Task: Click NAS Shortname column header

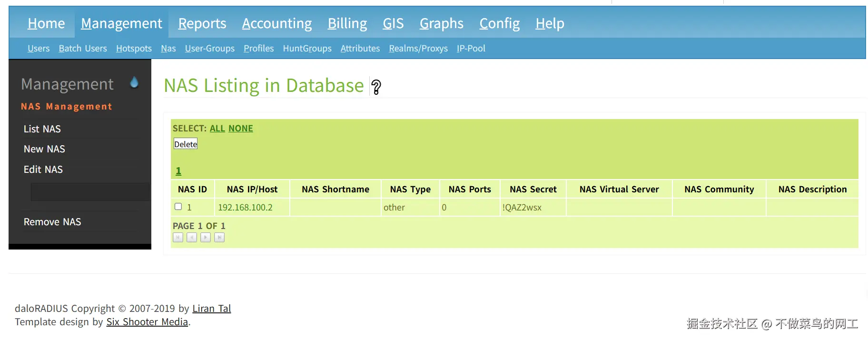Action: click(335, 190)
